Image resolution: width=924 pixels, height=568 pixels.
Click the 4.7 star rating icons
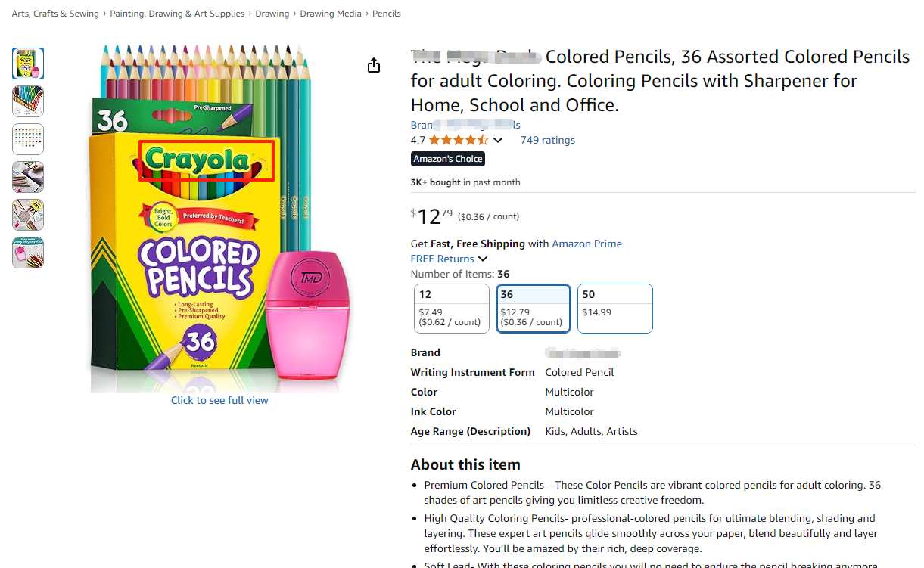tap(458, 140)
